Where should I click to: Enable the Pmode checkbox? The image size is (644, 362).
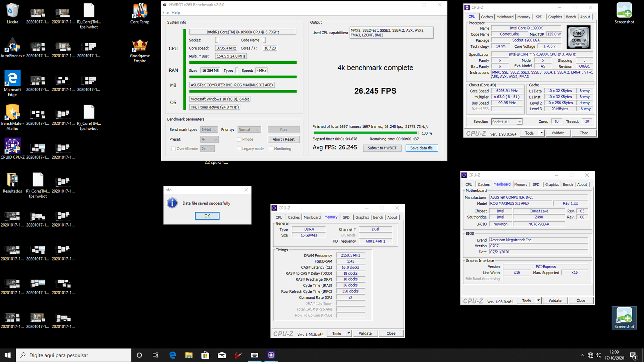tap(239, 139)
